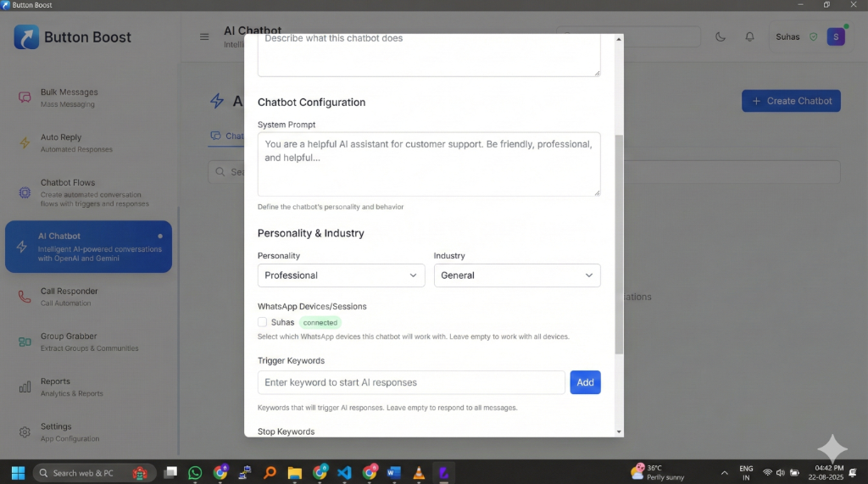Open Chatbot Flows in the sidebar
Screen dimensions: 868x484
(88, 192)
